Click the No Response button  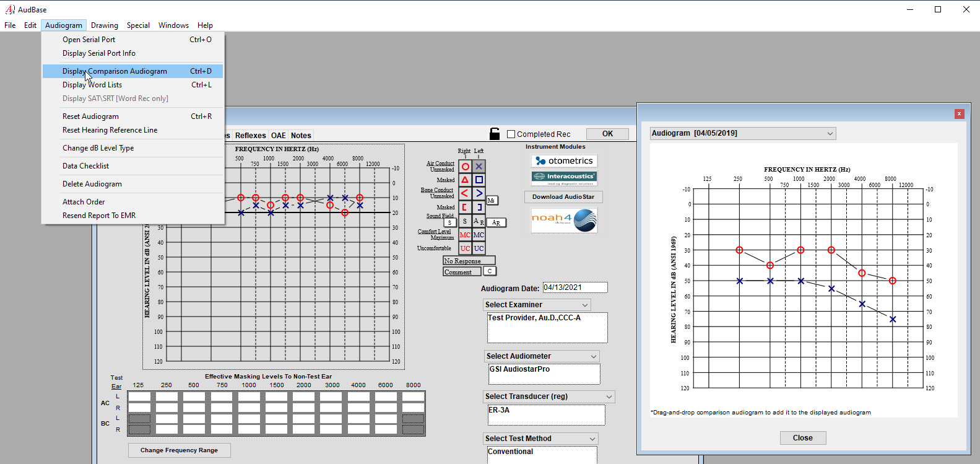(x=469, y=261)
